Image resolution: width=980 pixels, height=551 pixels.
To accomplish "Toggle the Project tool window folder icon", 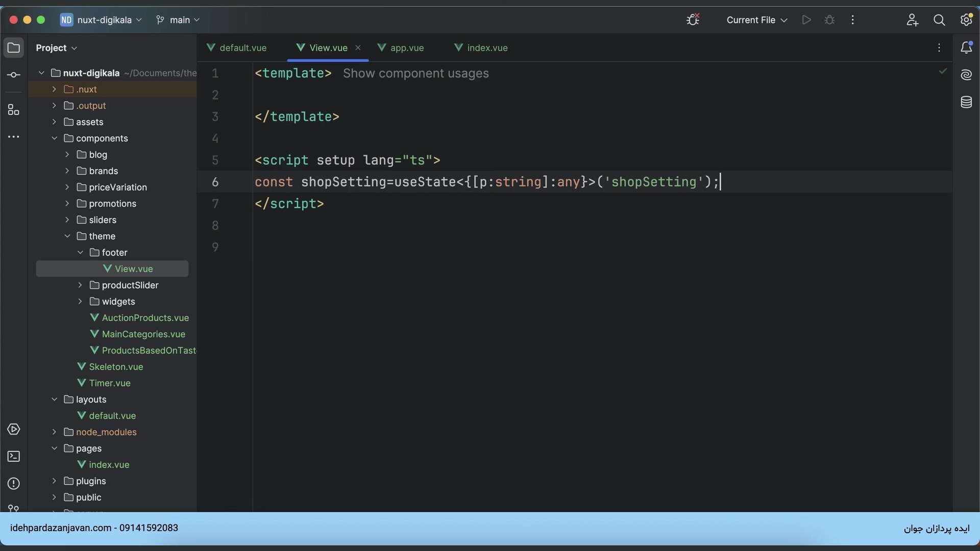I will [x=14, y=48].
